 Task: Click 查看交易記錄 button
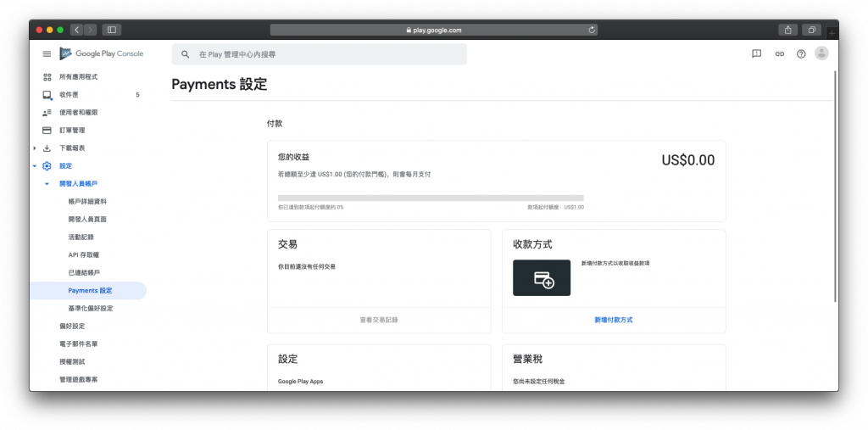click(379, 320)
